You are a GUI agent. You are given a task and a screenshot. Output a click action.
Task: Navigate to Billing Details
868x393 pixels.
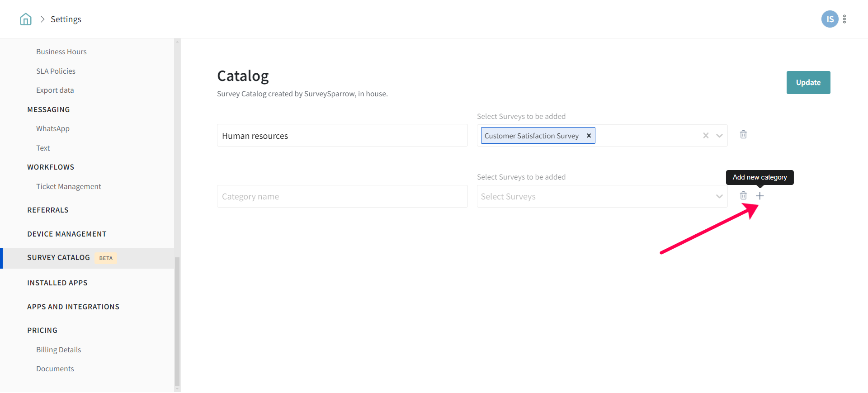click(59, 350)
